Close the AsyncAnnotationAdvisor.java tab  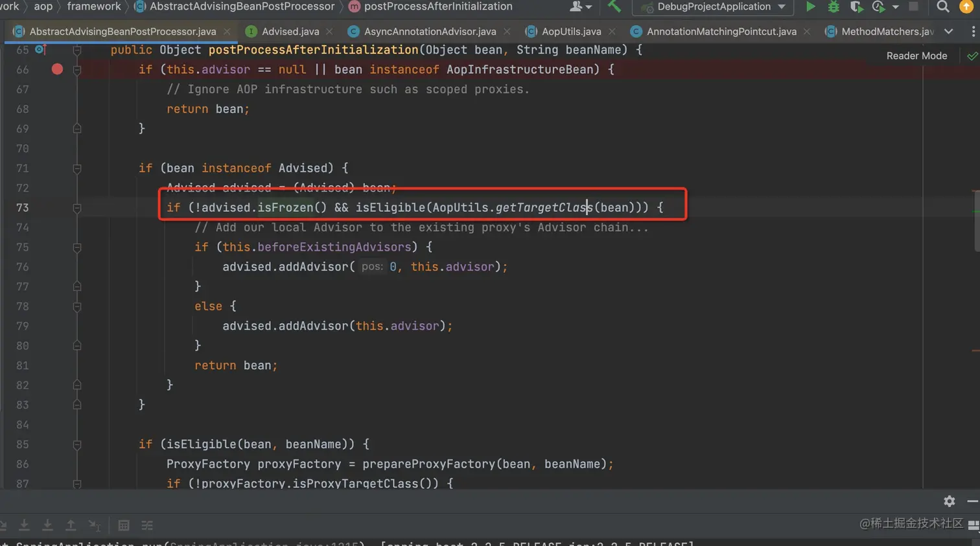pyautogui.click(x=506, y=31)
